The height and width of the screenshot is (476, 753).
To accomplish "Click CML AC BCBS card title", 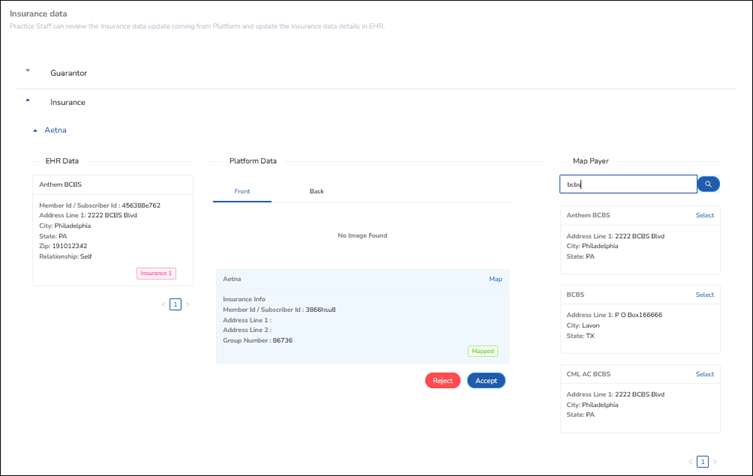I will coord(588,374).
